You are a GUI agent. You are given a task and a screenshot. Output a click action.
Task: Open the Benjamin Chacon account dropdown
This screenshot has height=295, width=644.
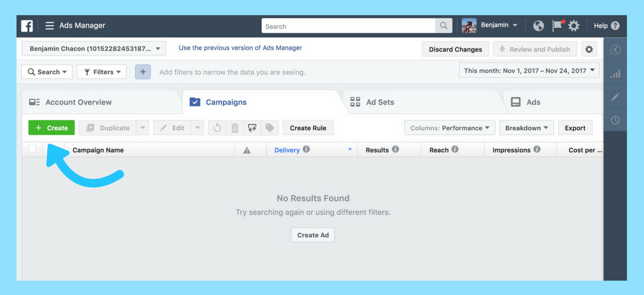tap(93, 49)
